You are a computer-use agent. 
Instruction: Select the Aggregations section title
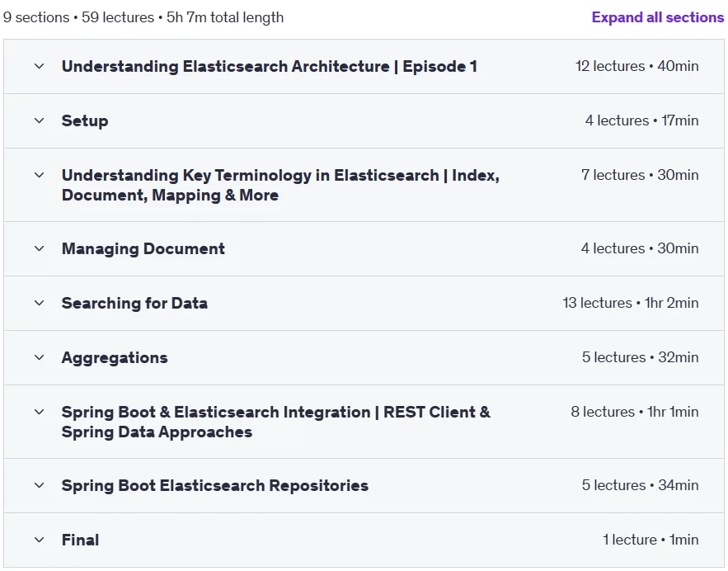pyautogui.click(x=115, y=358)
